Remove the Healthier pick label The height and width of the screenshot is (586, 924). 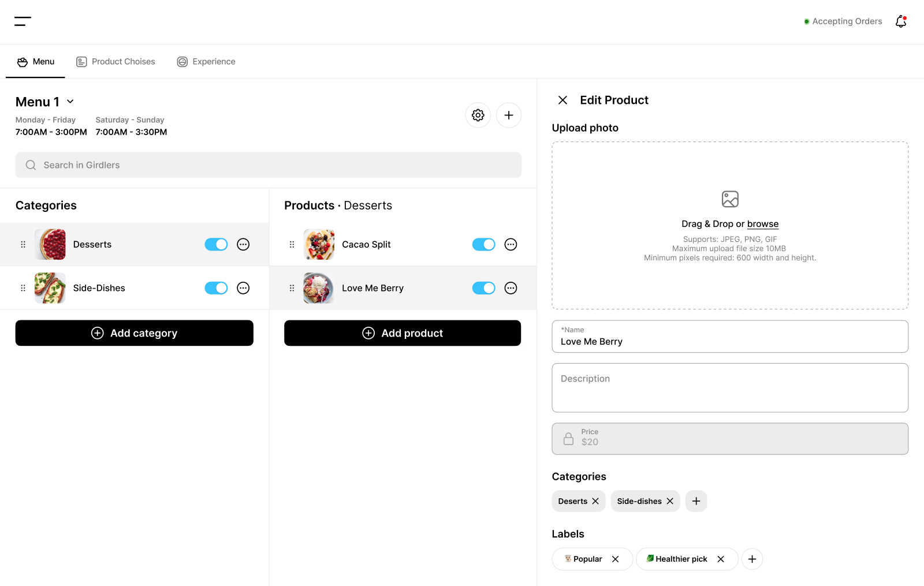tap(721, 559)
